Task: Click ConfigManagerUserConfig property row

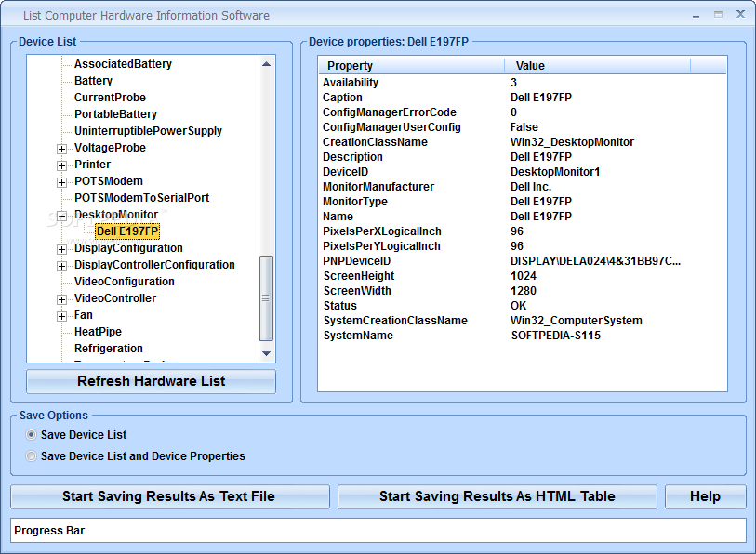Action: 523,127
